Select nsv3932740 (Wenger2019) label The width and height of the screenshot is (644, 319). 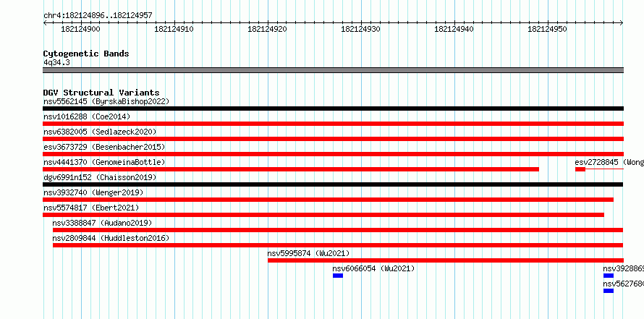pyautogui.click(x=93, y=192)
